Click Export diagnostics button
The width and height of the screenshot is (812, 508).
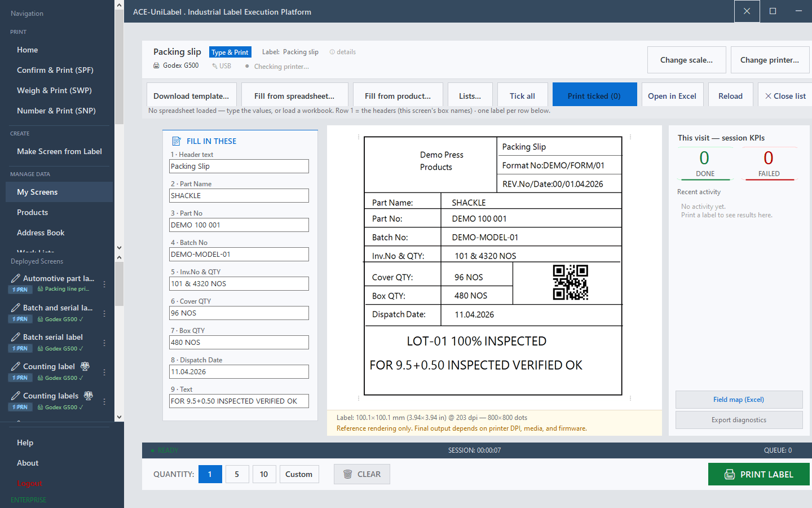tap(739, 420)
